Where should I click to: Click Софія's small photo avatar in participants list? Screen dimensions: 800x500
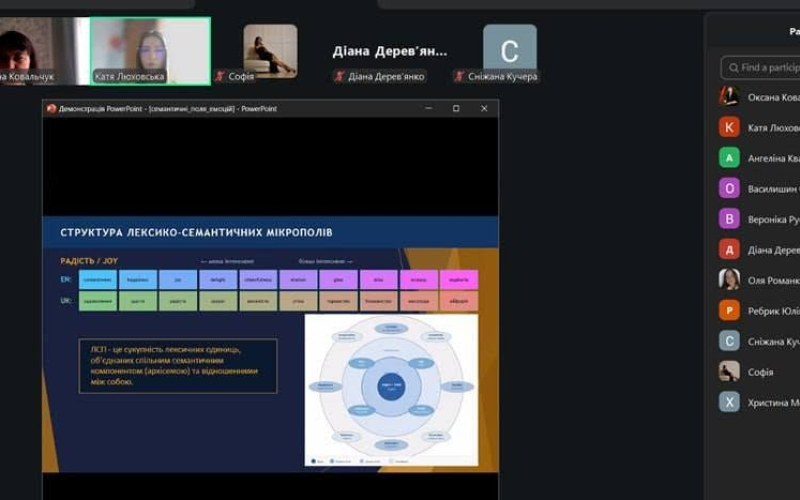click(729, 371)
